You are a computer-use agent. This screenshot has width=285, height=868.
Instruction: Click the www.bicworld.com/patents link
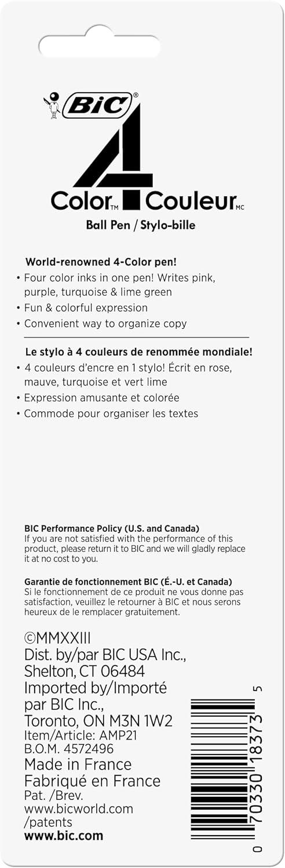point(79,815)
